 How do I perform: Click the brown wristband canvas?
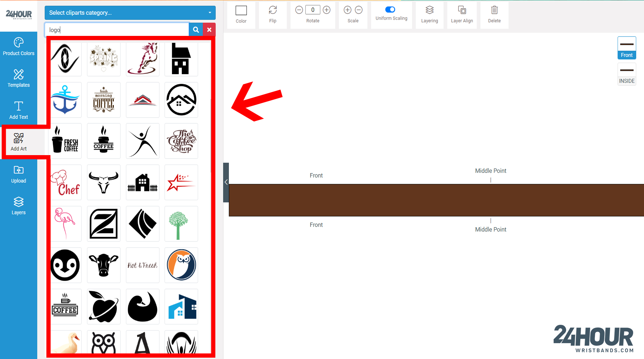pos(436,200)
